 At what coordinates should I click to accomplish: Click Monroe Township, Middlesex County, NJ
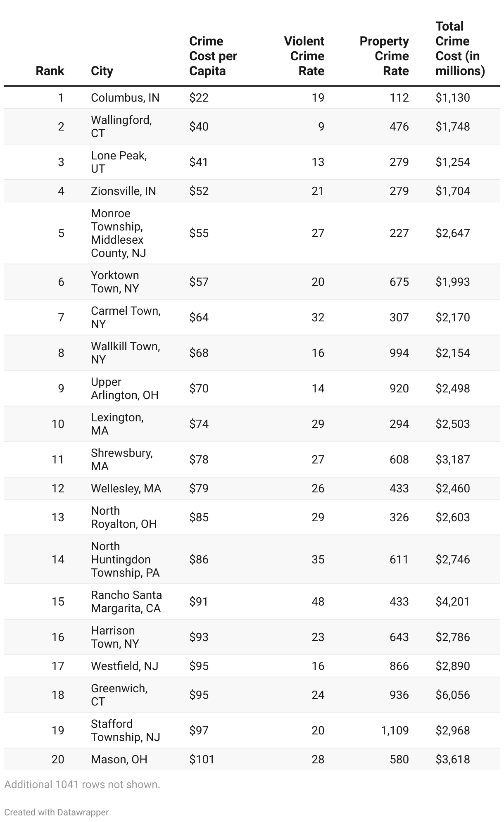tap(119, 233)
